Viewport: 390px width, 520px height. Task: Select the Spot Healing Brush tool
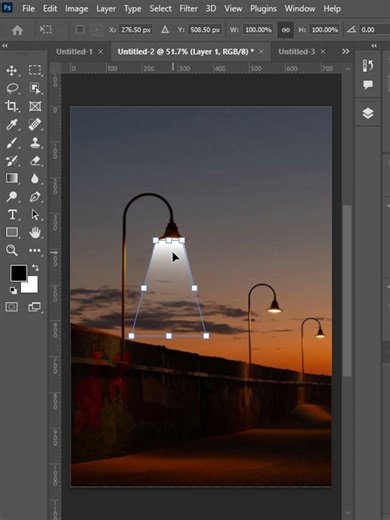(35, 124)
